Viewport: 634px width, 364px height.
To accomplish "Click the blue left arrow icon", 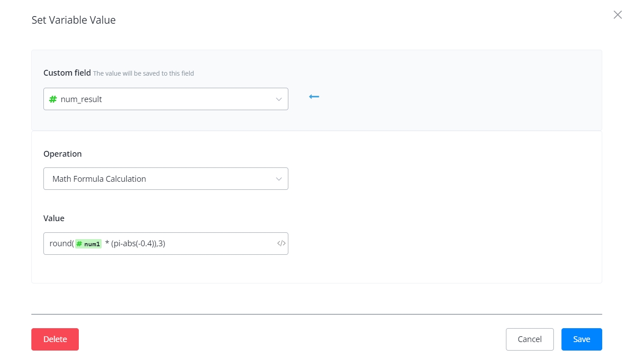I will pyautogui.click(x=314, y=97).
